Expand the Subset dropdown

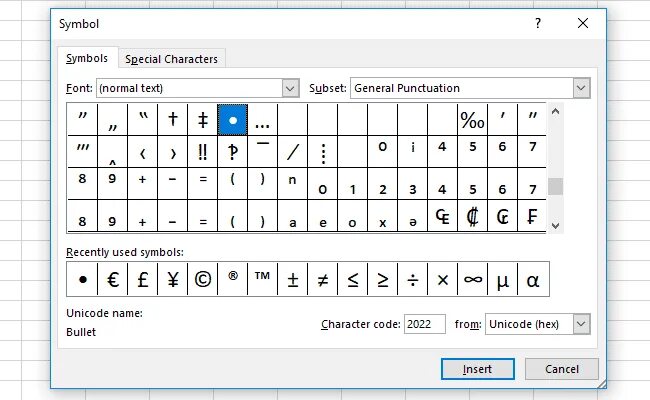click(x=581, y=88)
